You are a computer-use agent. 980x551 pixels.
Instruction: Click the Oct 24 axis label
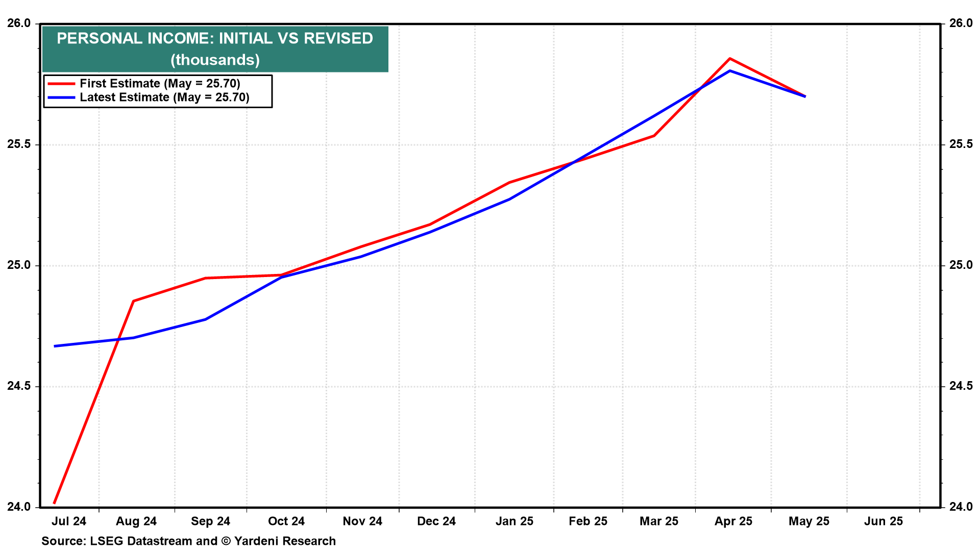[286, 521]
